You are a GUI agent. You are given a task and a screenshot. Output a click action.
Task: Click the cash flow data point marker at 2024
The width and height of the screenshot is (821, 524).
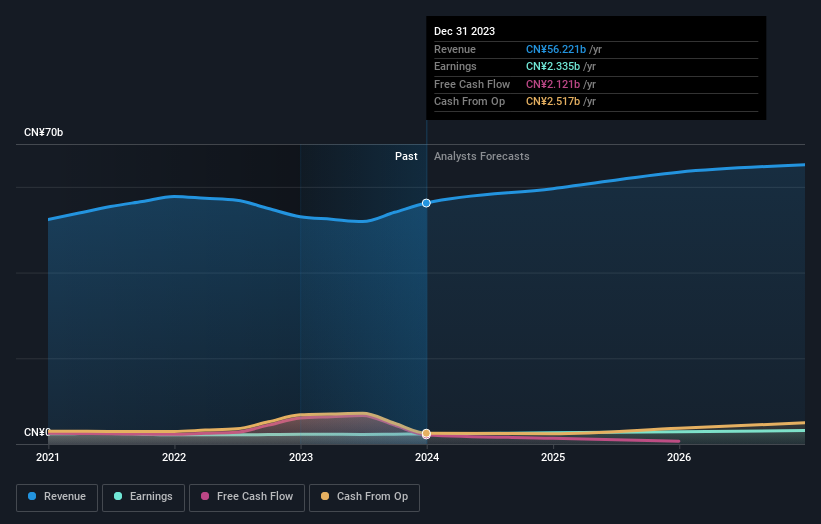point(426,433)
